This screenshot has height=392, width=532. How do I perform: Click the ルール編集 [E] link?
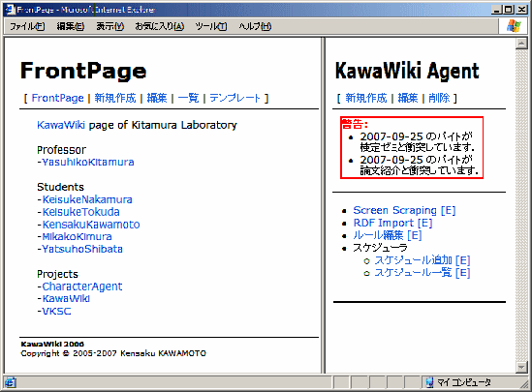(388, 235)
